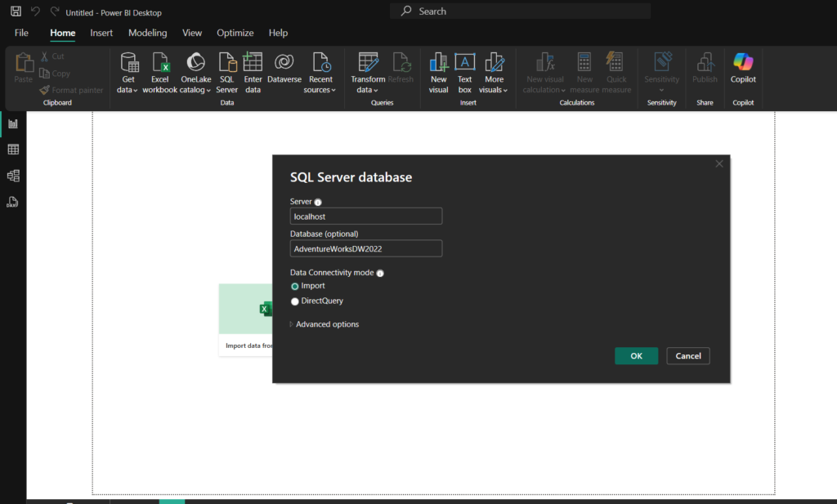Switch to the Optimize ribbon tab

235,33
